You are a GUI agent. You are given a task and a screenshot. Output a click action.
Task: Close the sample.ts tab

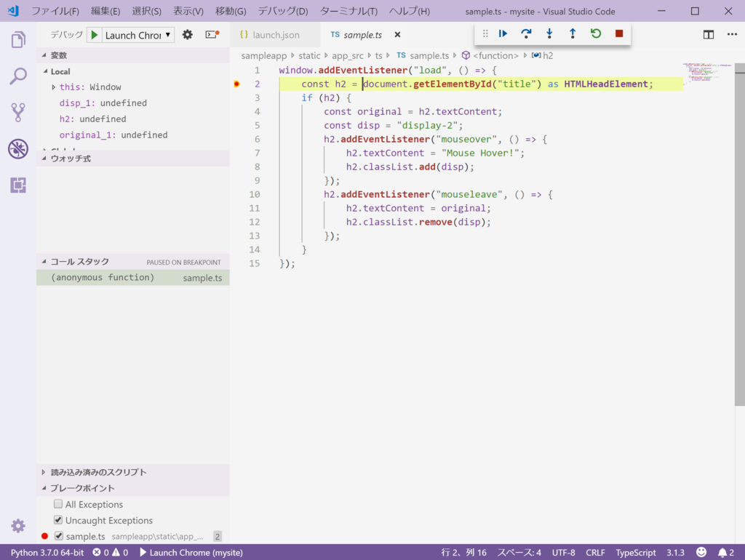tap(398, 35)
